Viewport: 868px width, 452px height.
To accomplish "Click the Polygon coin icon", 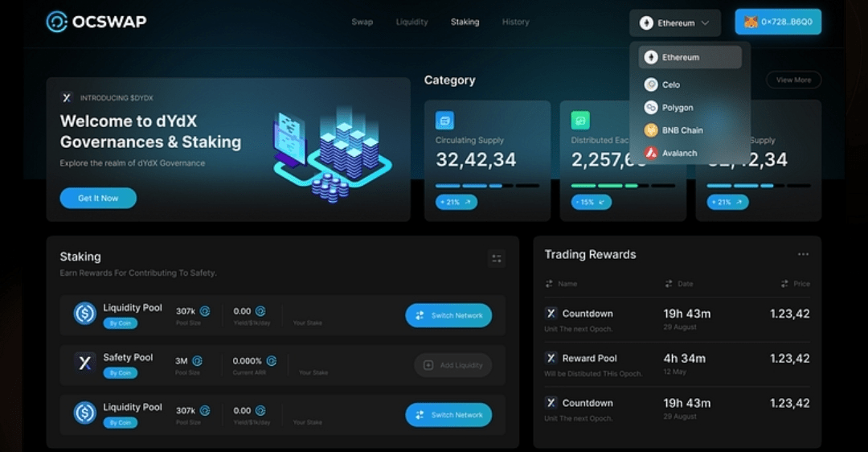I will pos(651,108).
